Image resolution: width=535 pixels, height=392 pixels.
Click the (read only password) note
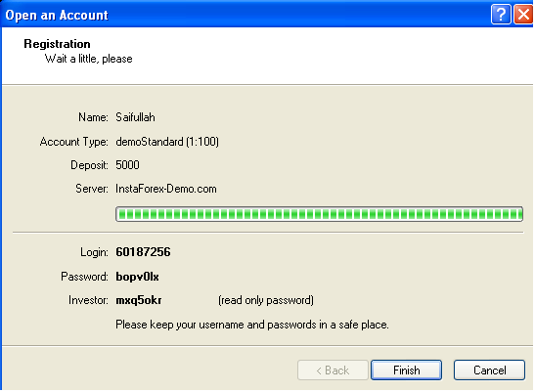[266, 300]
